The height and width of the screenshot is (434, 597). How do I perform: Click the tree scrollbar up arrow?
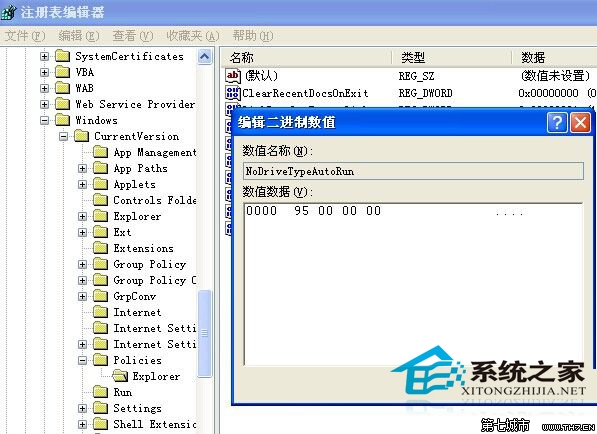[204, 57]
